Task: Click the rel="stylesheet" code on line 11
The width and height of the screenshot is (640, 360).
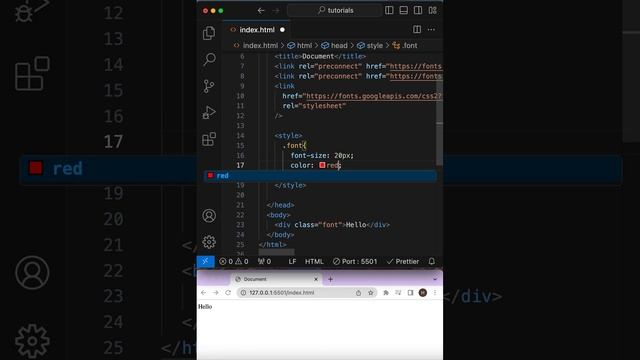Action: [314, 106]
